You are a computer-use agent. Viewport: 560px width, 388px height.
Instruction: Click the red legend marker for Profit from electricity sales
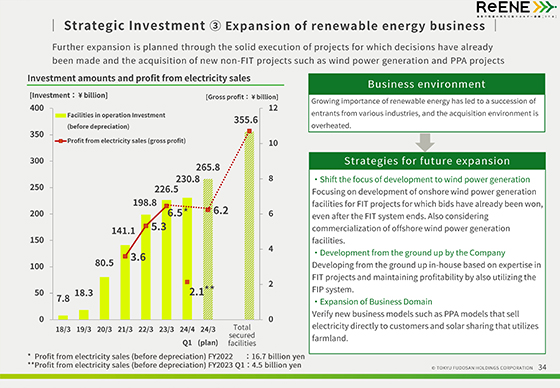point(60,141)
